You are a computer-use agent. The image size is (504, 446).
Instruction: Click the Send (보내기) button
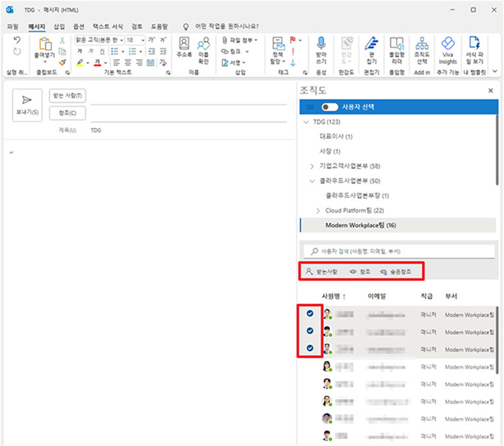click(x=27, y=105)
